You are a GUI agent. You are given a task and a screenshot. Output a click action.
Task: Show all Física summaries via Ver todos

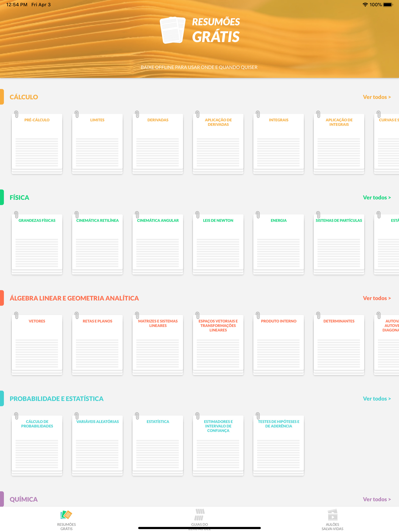pos(377,197)
